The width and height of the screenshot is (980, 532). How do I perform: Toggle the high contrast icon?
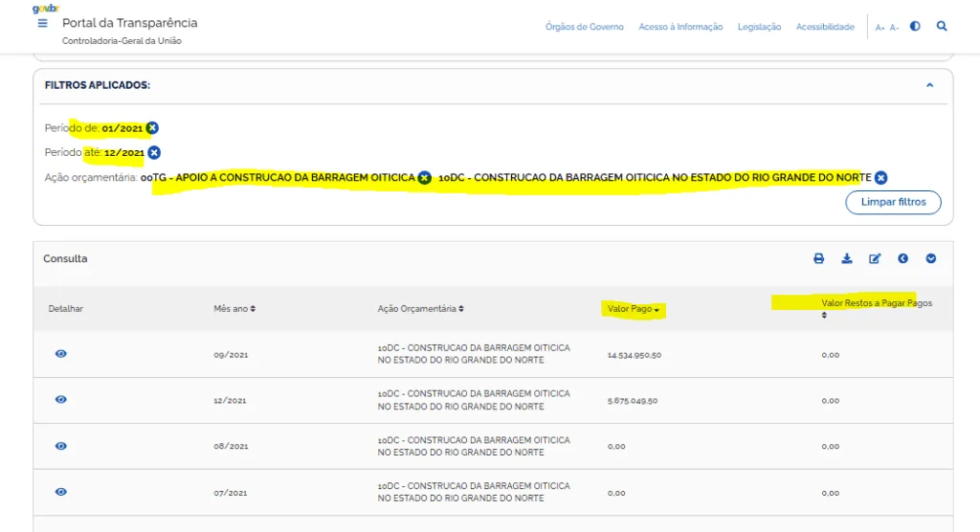pos(915,26)
